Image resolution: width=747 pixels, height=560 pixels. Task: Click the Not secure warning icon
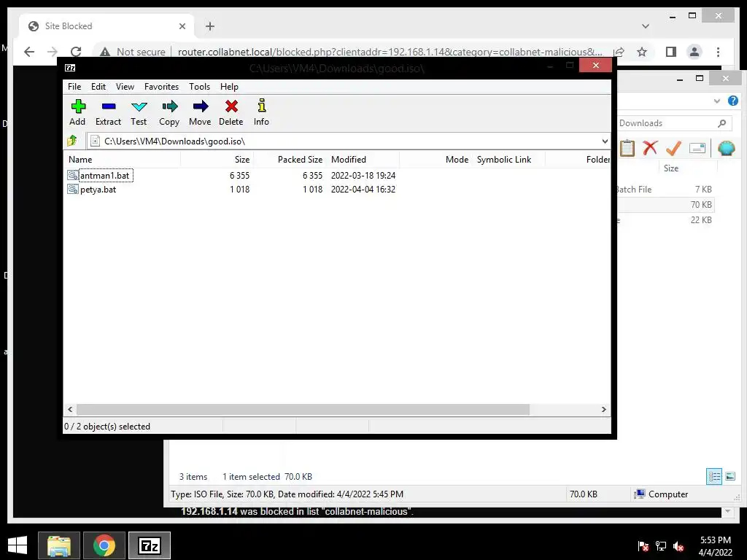pos(105,52)
